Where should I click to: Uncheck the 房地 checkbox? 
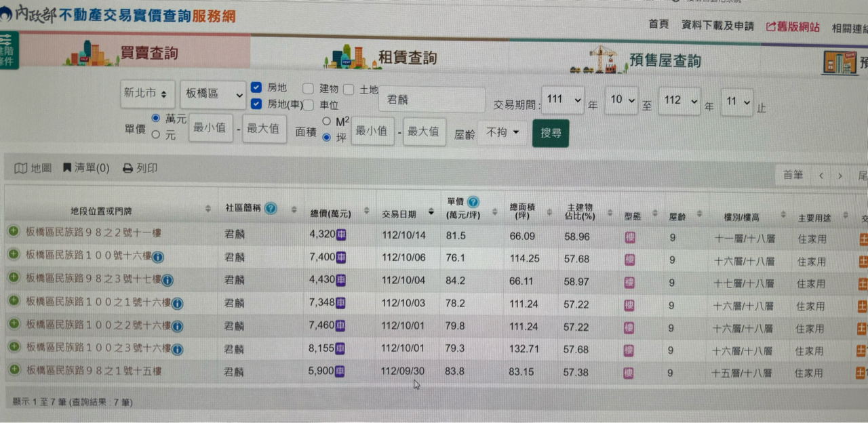click(x=256, y=87)
